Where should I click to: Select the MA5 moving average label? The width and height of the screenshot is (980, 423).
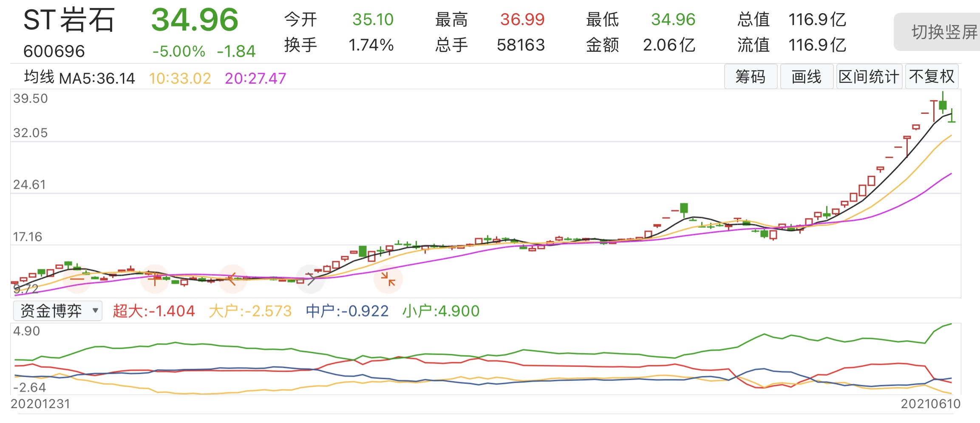point(96,78)
